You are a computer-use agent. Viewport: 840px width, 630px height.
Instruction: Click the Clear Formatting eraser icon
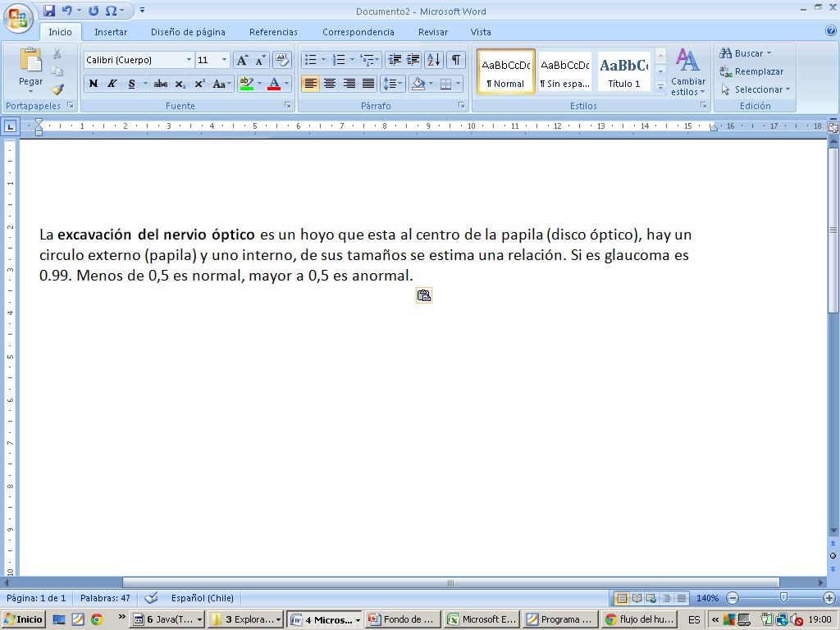[x=282, y=60]
